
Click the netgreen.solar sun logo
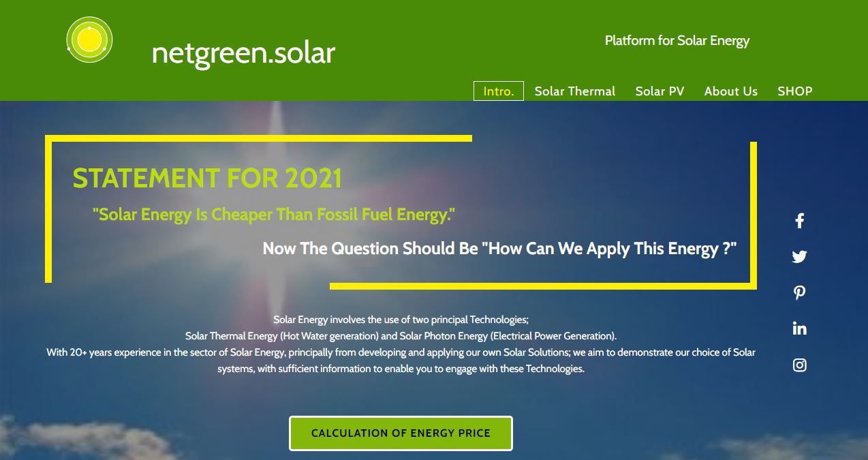point(89,40)
